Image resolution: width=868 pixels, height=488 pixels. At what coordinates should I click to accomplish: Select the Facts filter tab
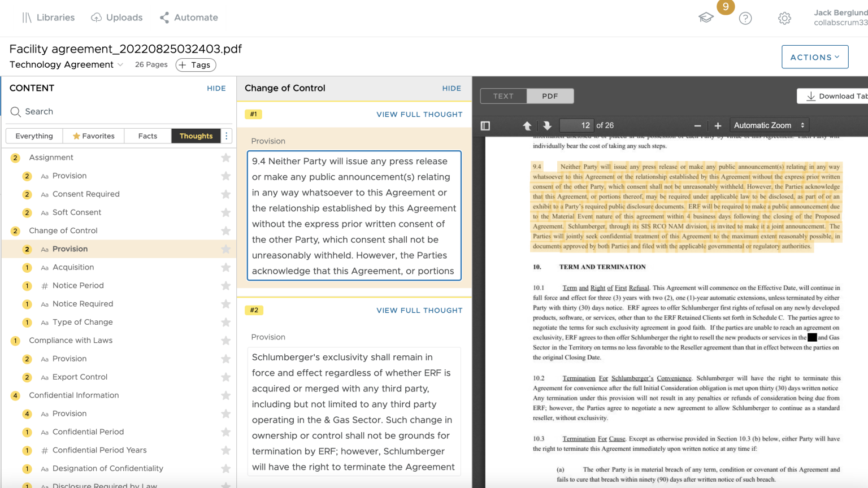147,136
